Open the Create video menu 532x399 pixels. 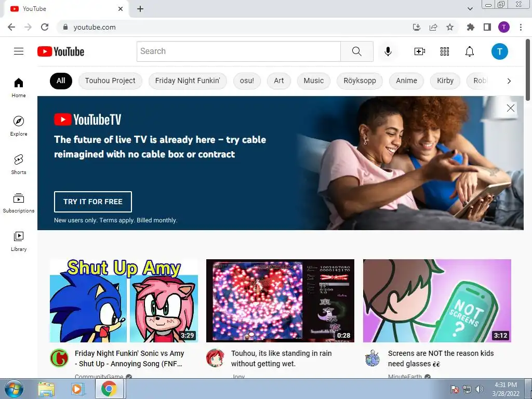(420, 51)
